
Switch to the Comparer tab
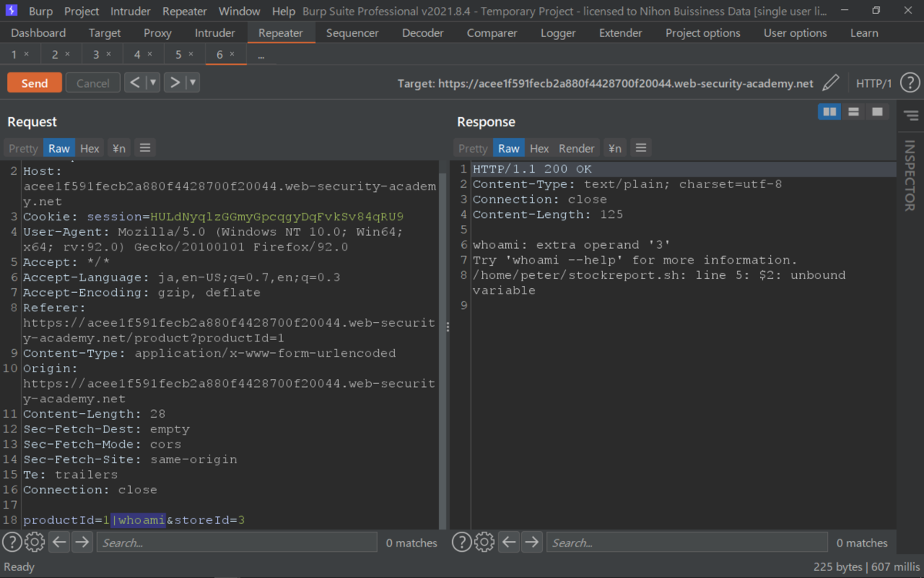491,33
